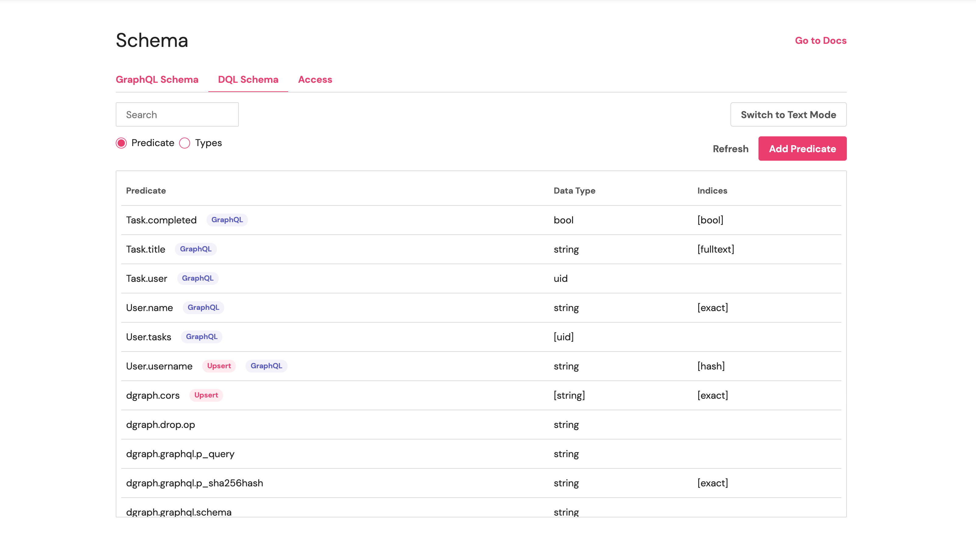Switch to the Access tab
The image size is (976, 560).
point(315,79)
